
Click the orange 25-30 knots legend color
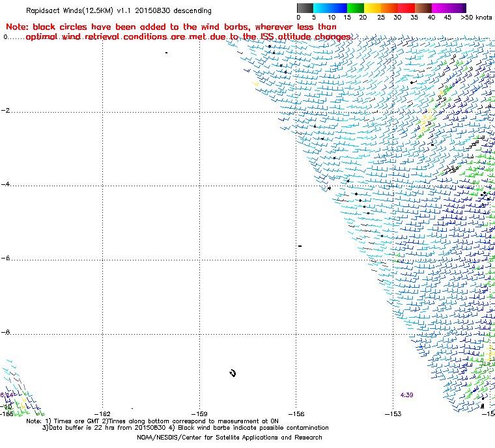389,8
